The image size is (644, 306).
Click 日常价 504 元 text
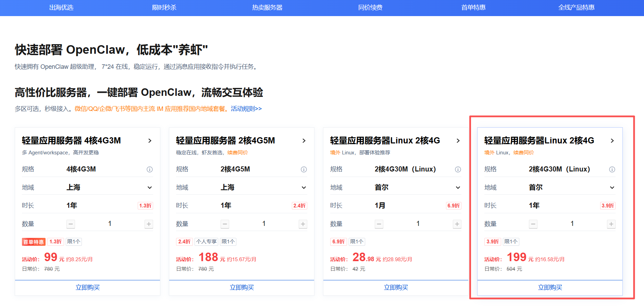coord(503,269)
